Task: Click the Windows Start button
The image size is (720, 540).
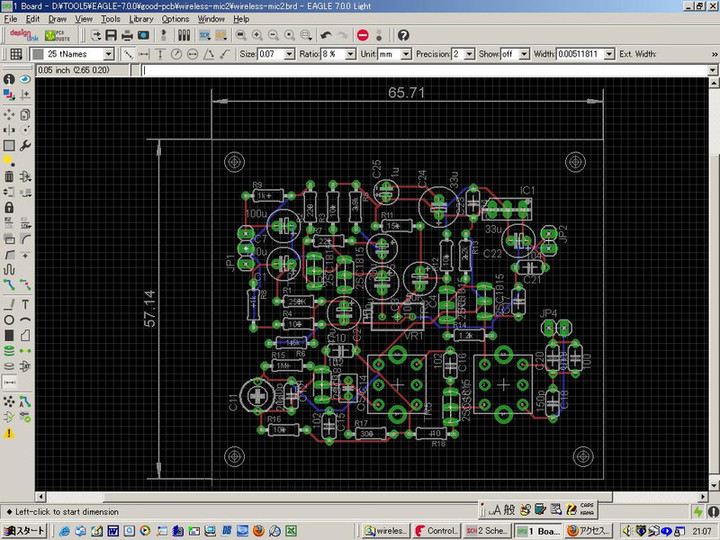Action: 25,530
